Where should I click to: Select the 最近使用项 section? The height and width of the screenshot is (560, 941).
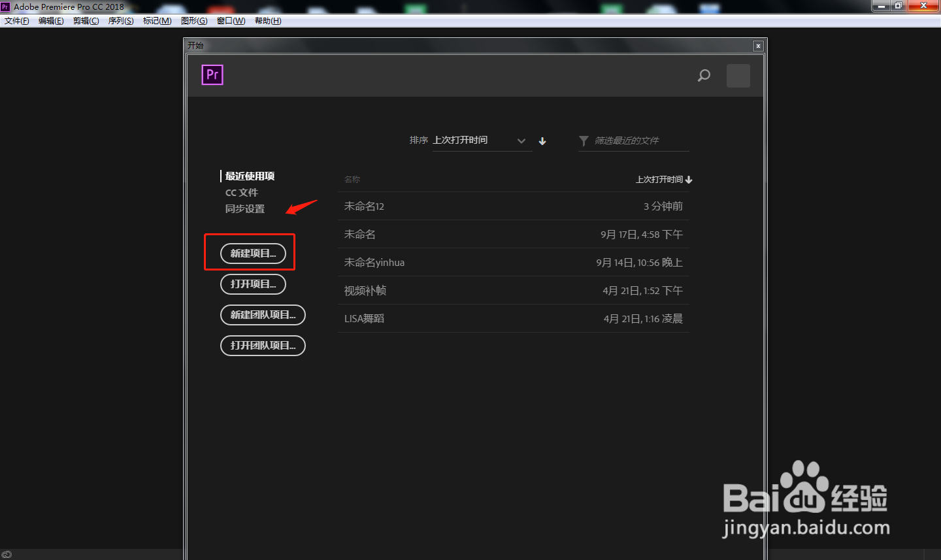(x=250, y=176)
